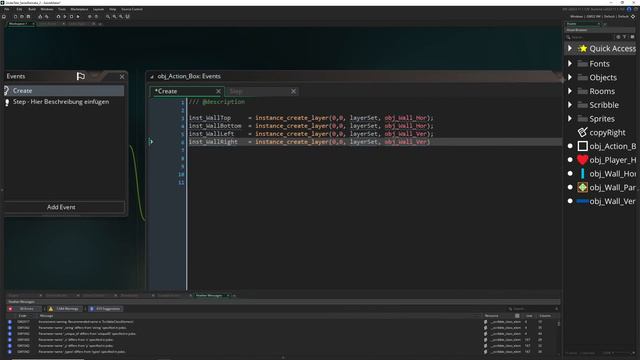Expand the Rooms folder
The height and width of the screenshot is (360, 640).
(x=570, y=91)
